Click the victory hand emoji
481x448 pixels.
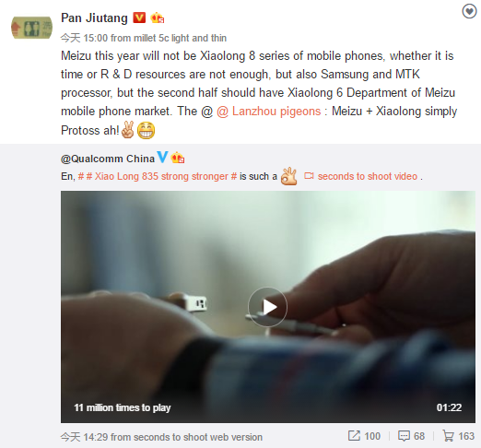coord(127,130)
